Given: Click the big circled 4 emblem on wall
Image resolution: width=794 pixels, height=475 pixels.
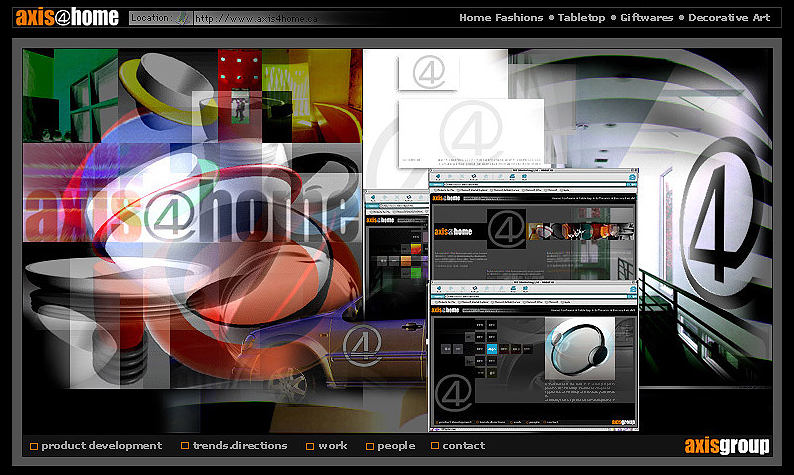Looking at the screenshot, I should pos(722,223).
